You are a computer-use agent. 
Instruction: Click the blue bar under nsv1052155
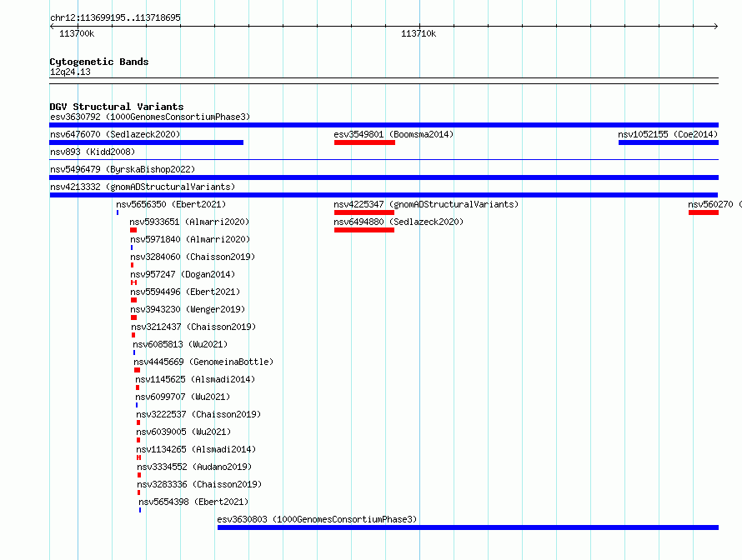(x=668, y=142)
